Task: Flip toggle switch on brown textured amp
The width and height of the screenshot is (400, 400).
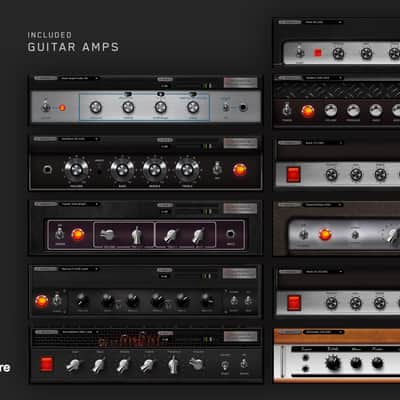Action: (x=304, y=234)
